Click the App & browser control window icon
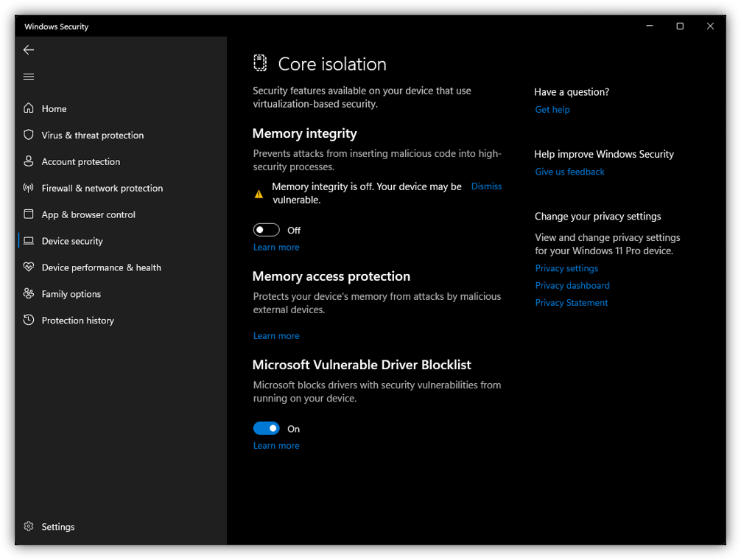The width and height of the screenshot is (741, 560). [28, 214]
